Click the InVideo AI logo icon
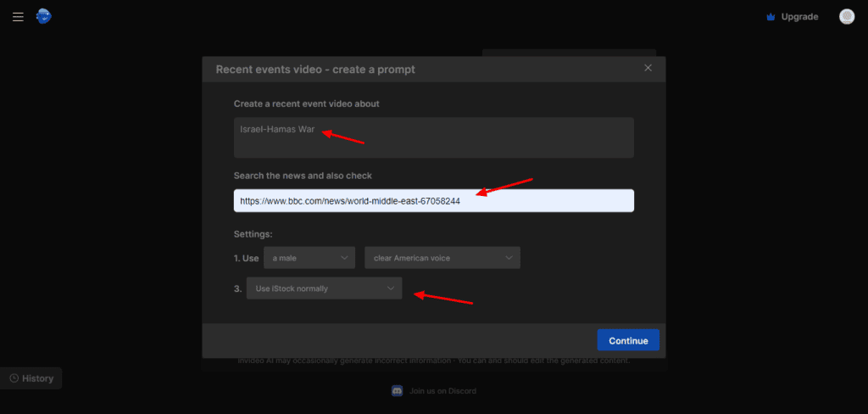 (44, 17)
